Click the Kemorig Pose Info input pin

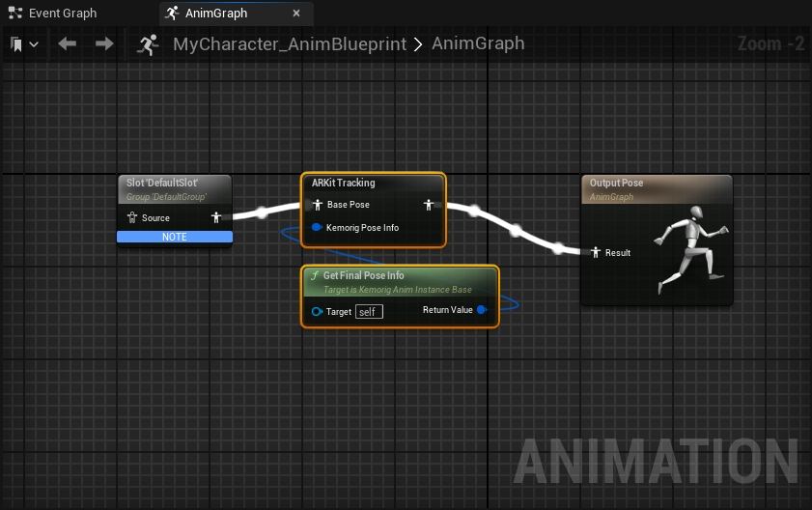pyautogui.click(x=317, y=228)
